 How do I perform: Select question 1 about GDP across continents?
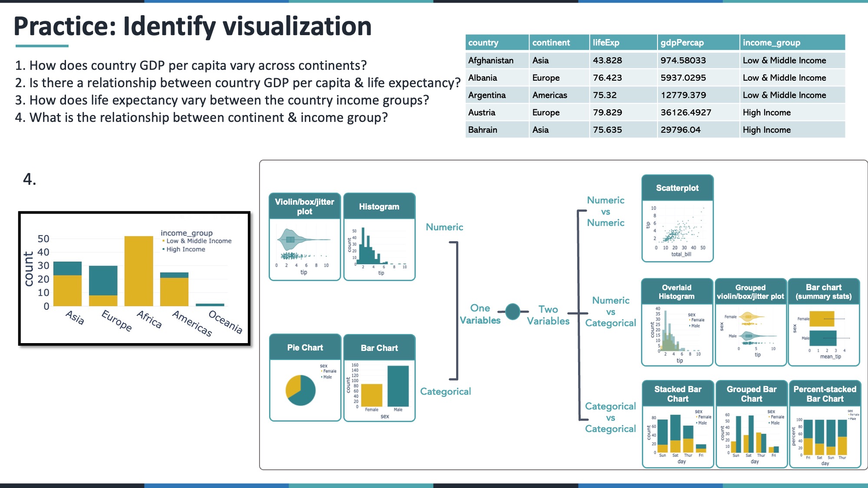(191, 66)
